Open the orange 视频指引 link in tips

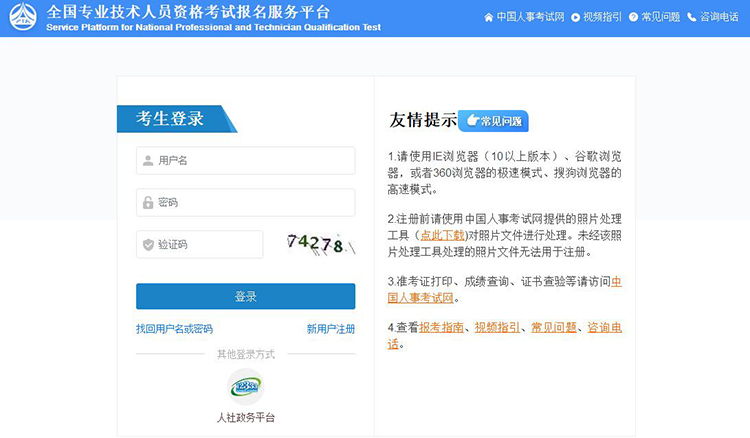tap(497, 328)
